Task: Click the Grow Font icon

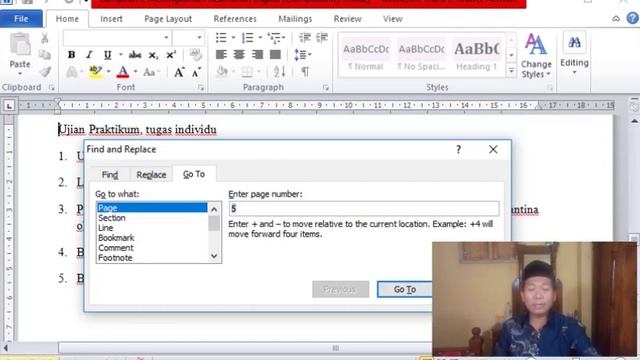Action: (179, 72)
